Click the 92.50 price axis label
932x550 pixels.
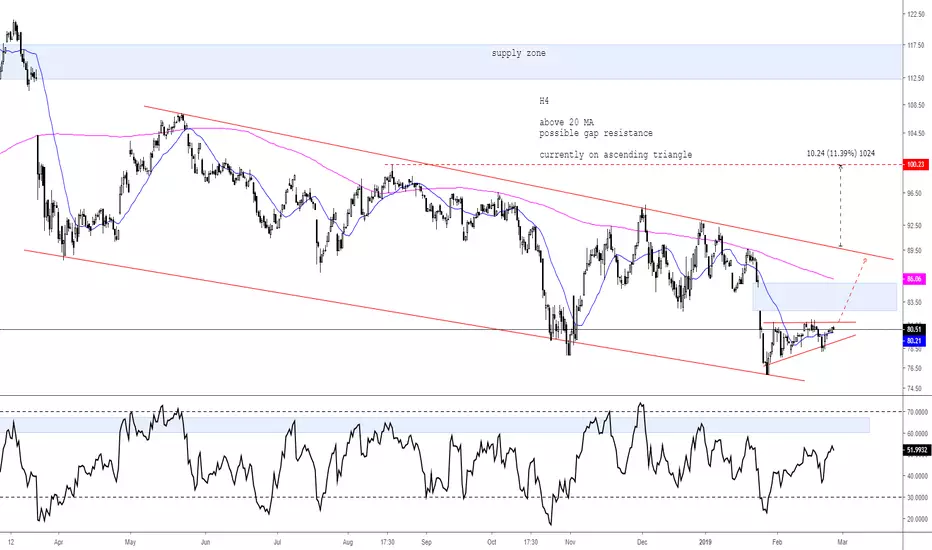point(916,226)
